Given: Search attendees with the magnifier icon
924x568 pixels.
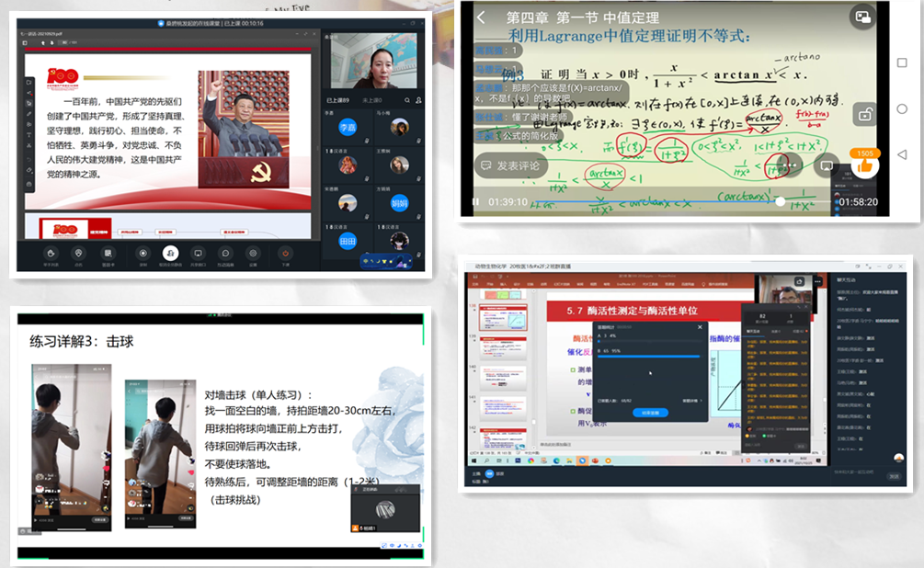Looking at the screenshot, I should pos(407,100).
